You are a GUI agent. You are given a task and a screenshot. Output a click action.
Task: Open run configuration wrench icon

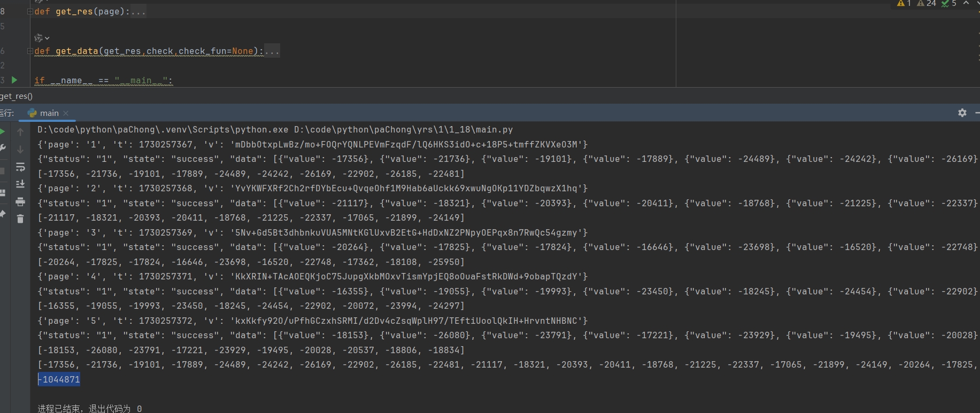point(2,149)
